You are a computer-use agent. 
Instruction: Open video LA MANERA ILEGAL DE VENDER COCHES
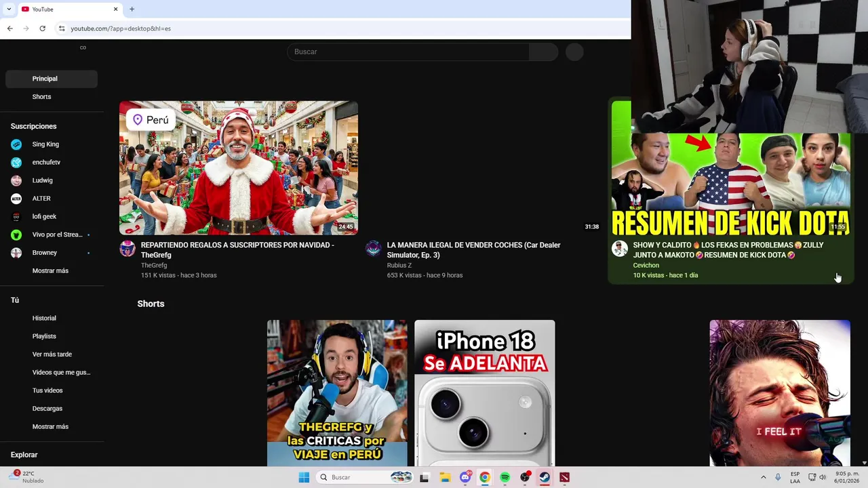click(473, 250)
